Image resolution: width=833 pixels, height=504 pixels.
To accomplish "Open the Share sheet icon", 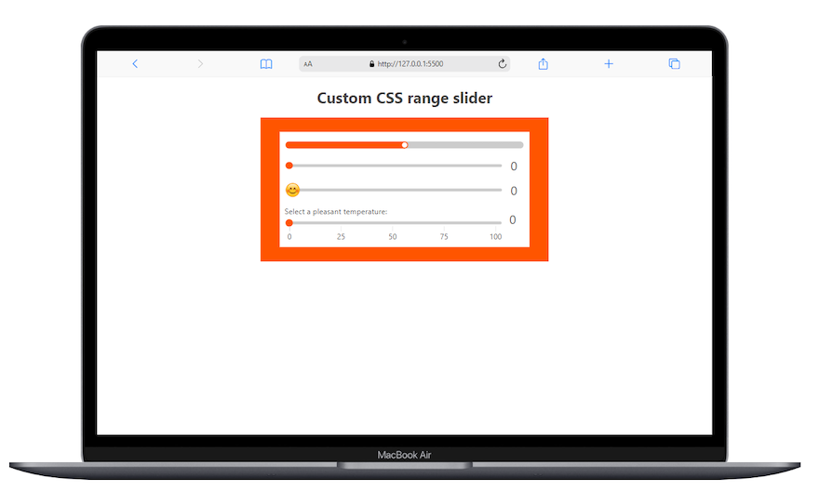I will tap(544, 64).
